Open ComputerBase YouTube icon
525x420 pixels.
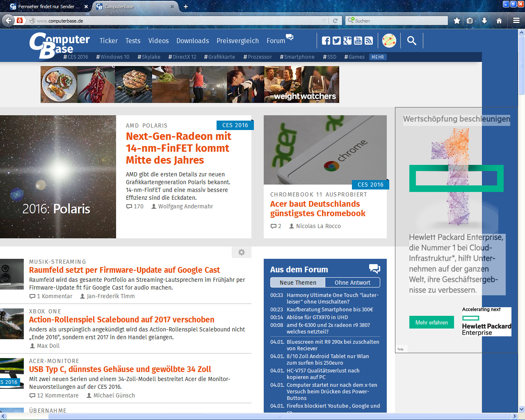click(358, 41)
